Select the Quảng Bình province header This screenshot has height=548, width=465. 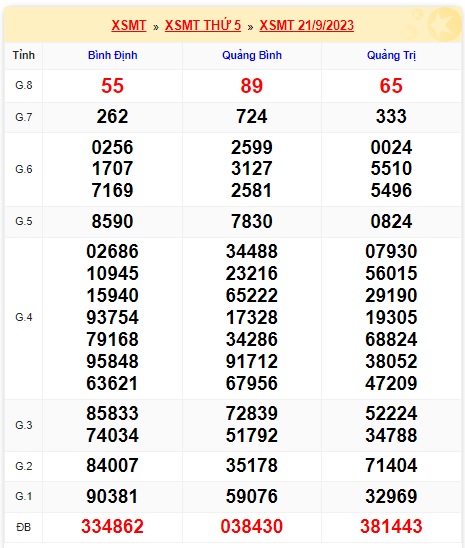point(252,55)
